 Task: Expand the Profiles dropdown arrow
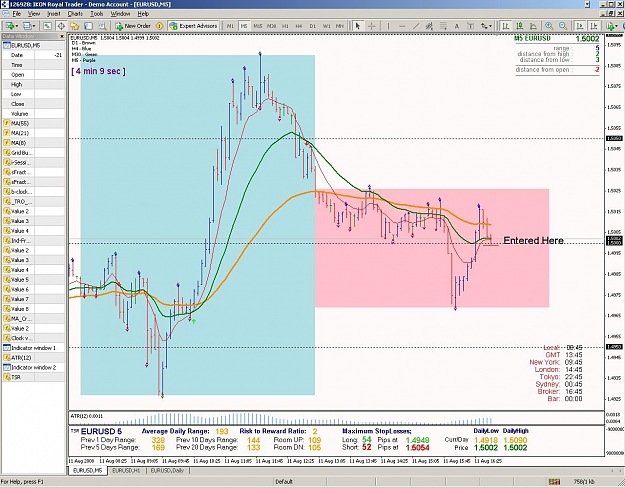pyautogui.click(x=34, y=26)
